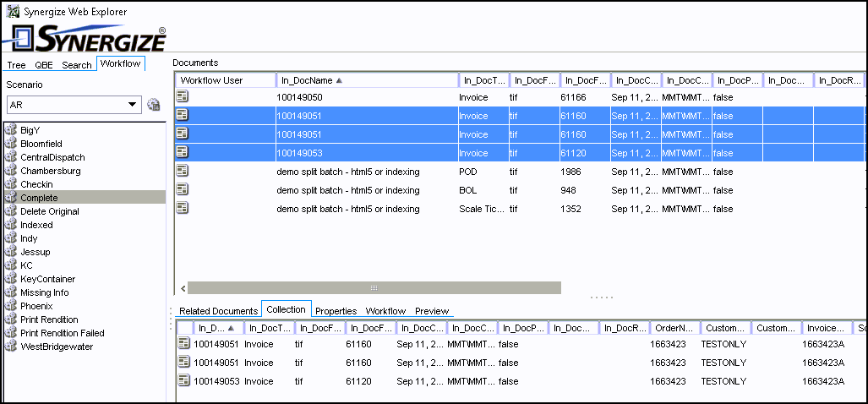
Task: Click 100149053 name in Collection panel
Action: click(216, 381)
